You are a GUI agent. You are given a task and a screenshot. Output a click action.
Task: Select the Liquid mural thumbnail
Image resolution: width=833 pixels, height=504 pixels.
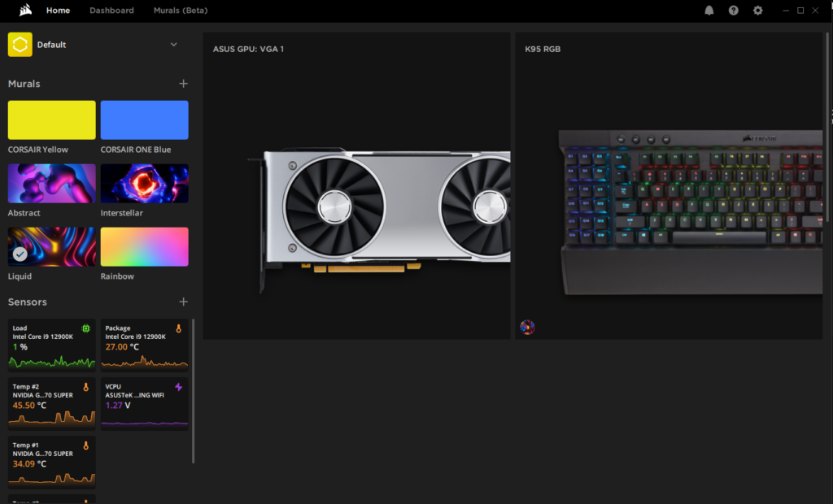click(51, 247)
